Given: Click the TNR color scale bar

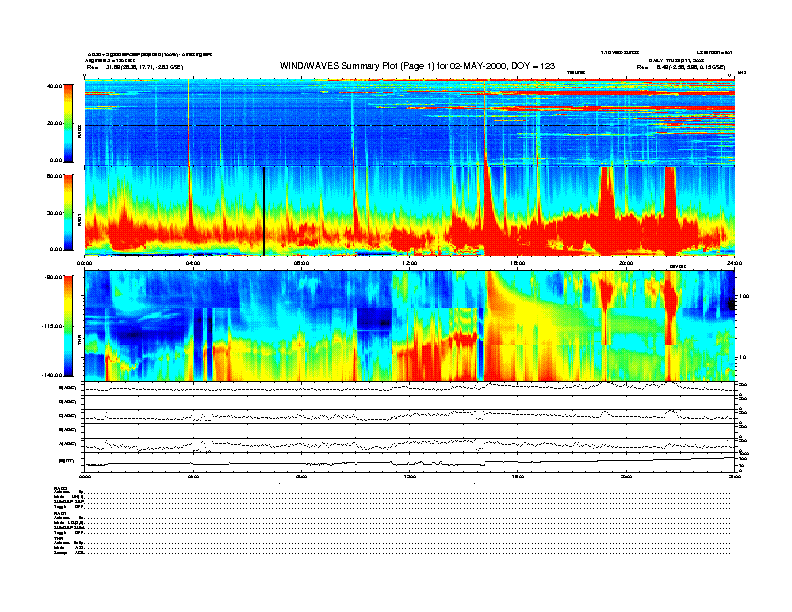Looking at the screenshot, I should click(68, 326).
